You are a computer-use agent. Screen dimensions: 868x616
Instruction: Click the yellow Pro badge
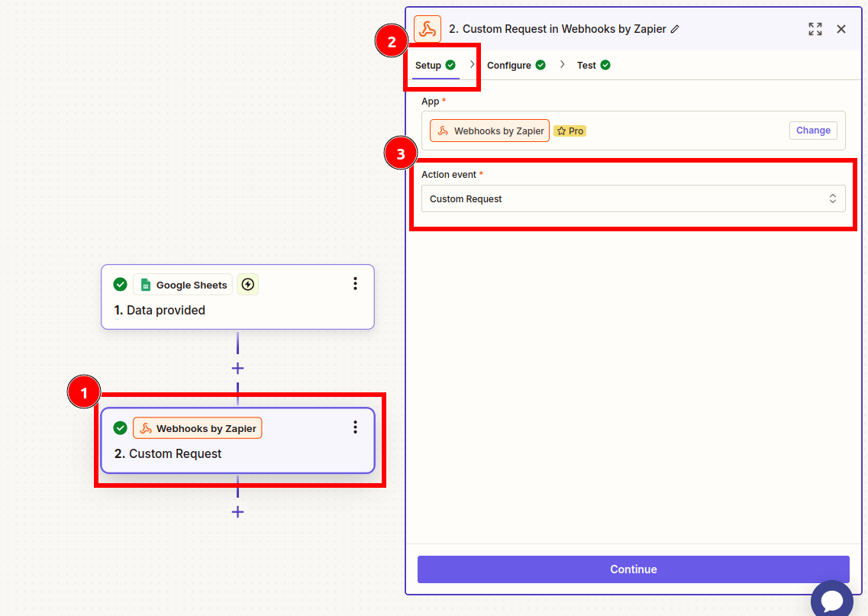570,130
